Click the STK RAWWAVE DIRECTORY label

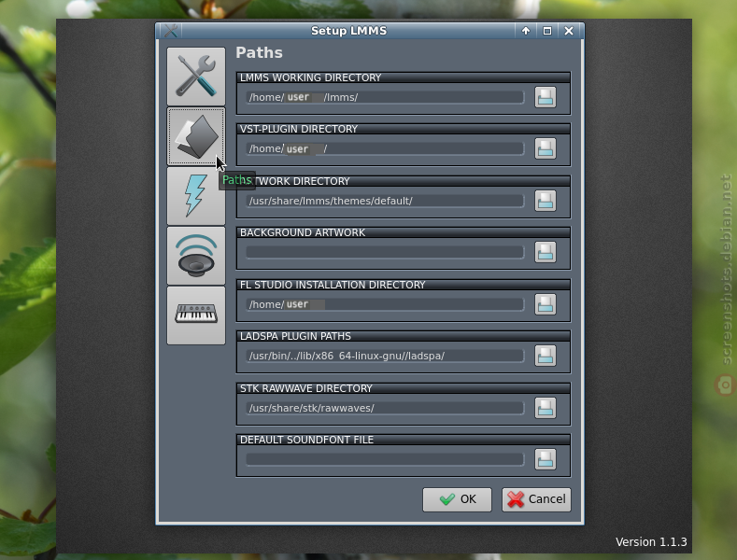pyautogui.click(x=306, y=388)
